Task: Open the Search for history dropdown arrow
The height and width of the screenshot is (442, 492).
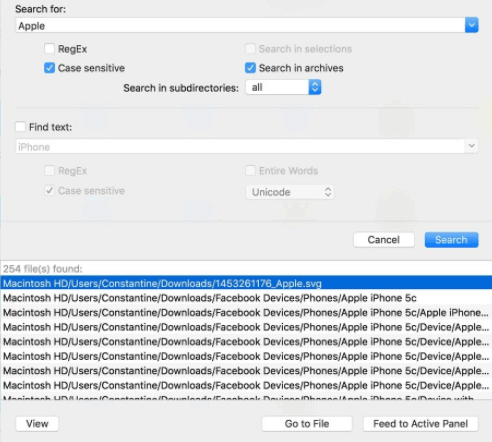Action: coord(472,25)
